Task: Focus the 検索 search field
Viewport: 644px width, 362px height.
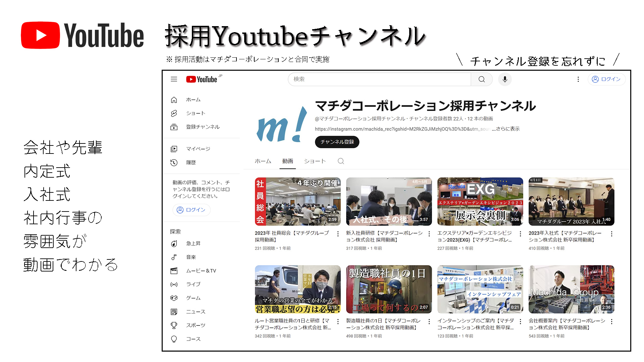Action: 379,79
